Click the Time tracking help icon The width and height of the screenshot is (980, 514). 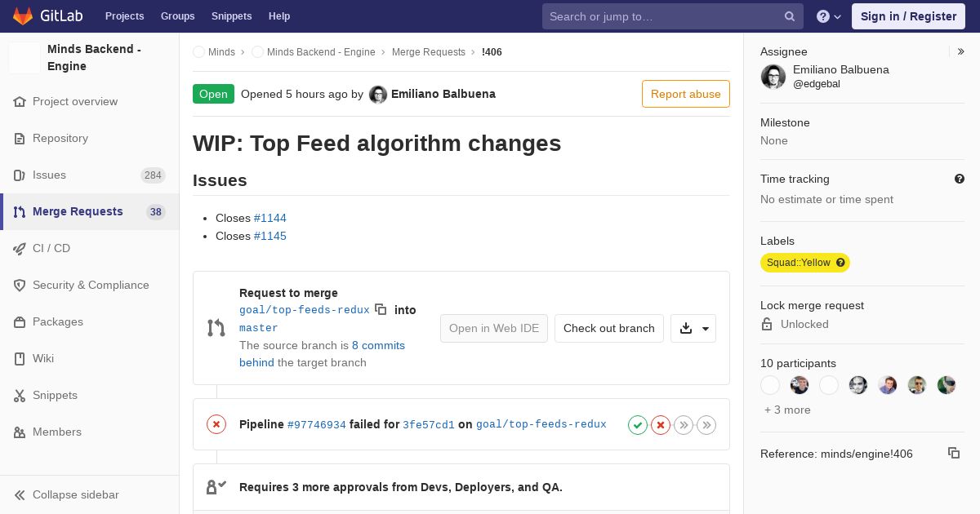[960, 179]
